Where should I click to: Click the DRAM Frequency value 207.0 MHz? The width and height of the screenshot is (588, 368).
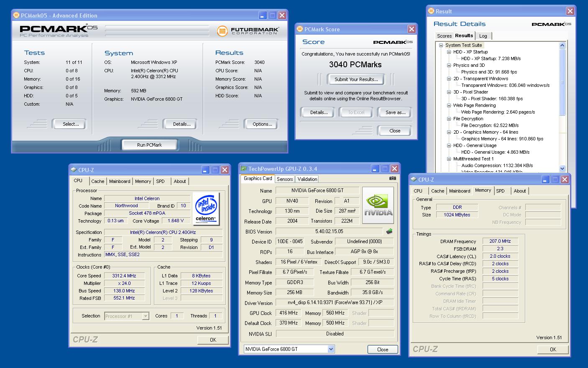pos(500,241)
